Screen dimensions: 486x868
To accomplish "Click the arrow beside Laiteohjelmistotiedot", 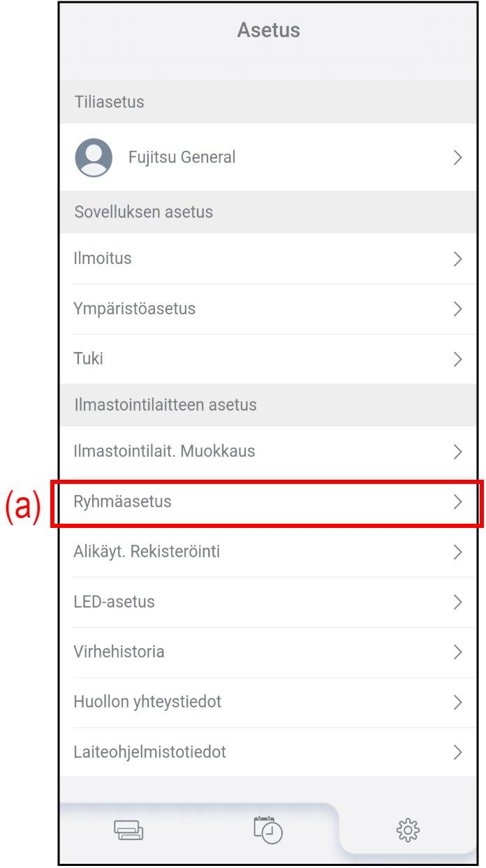I will [x=458, y=752].
